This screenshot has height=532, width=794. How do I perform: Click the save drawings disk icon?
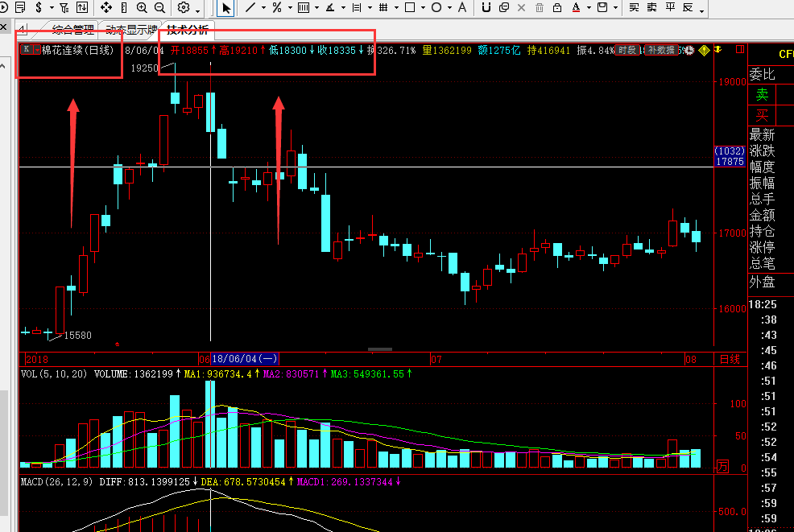(x=602, y=7)
